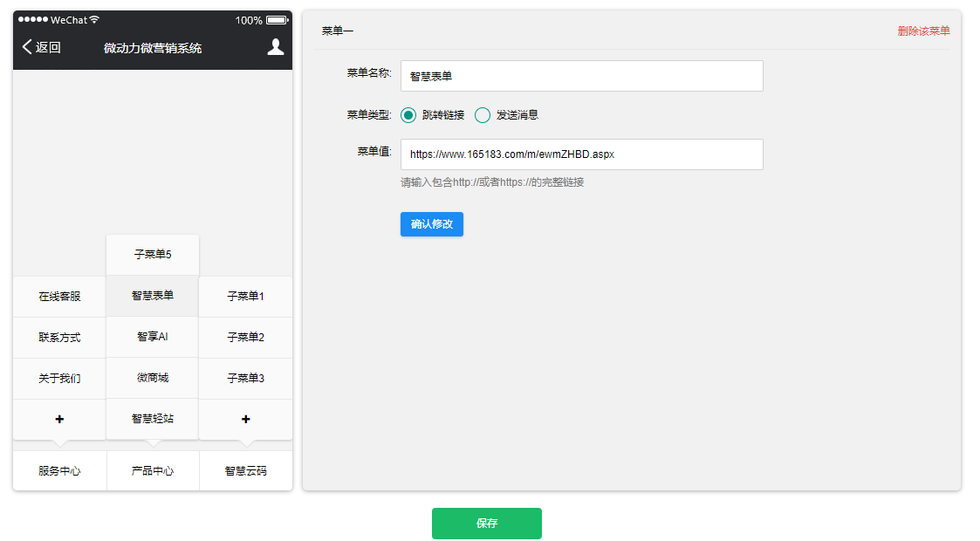Select the 联系方式 submenu item
Screen dimensions: 980x541
click(59, 338)
